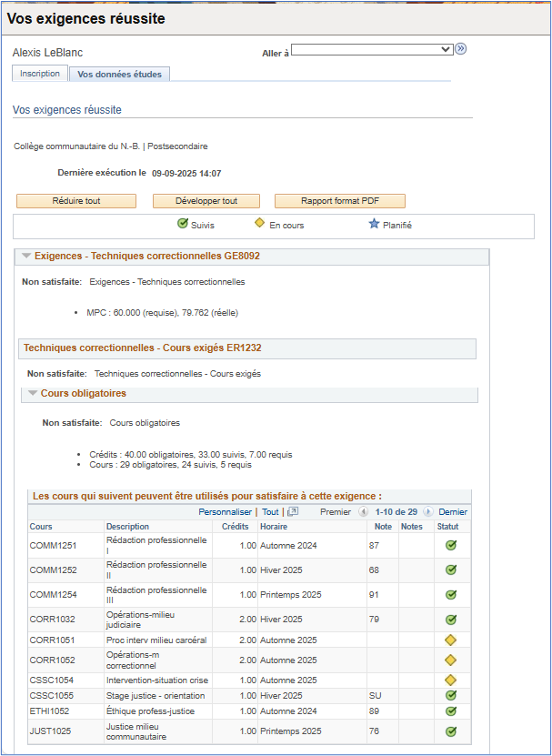The width and height of the screenshot is (552, 756).
Task: Click the Personnaliser link
Action: (x=225, y=512)
